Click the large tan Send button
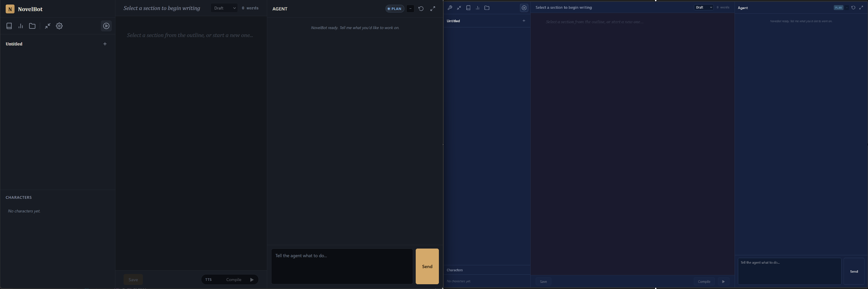This screenshot has width=868, height=289. (427, 267)
